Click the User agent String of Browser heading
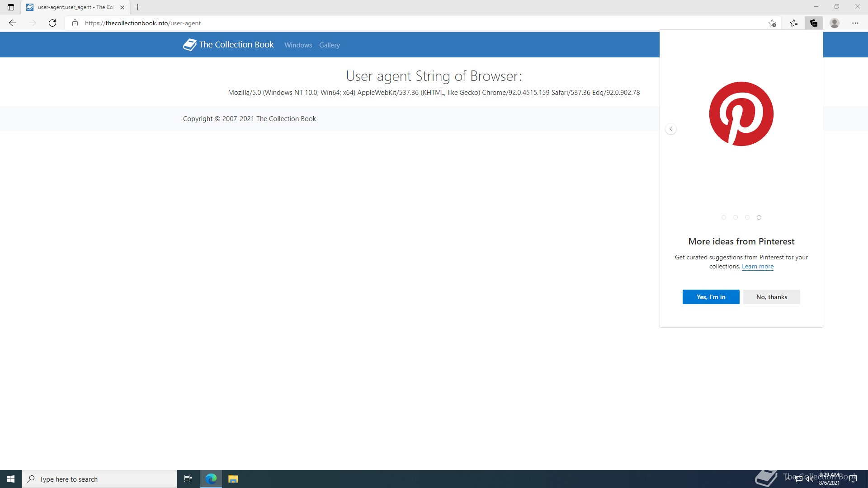The height and width of the screenshot is (488, 868). [x=434, y=76]
